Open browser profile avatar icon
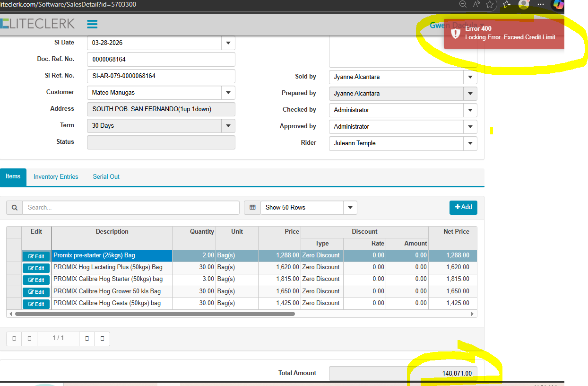Image resolution: width=588 pixels, height=386 pixels. tap(523, 4)
